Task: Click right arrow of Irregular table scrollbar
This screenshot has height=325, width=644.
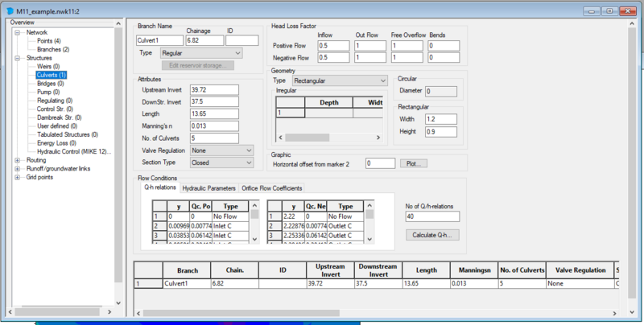Action: [x=378, y=138]
